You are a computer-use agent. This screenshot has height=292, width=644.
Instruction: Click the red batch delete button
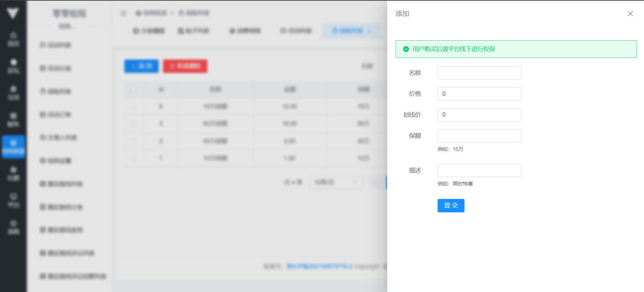click(x=185, y=66)
